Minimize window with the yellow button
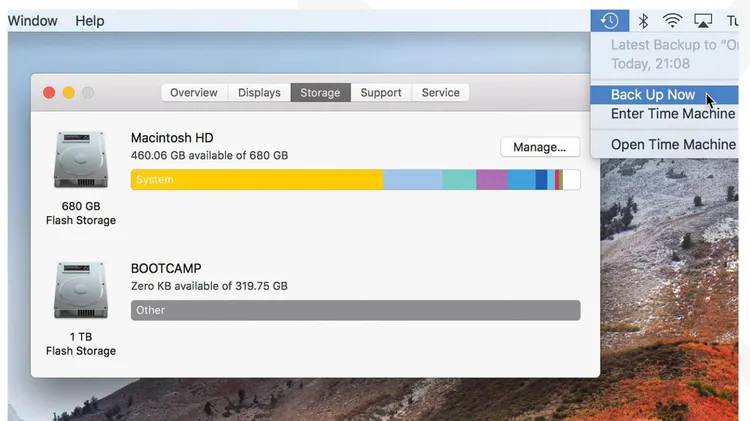Screen dimensions: 750x421 (x=69, y=93)
